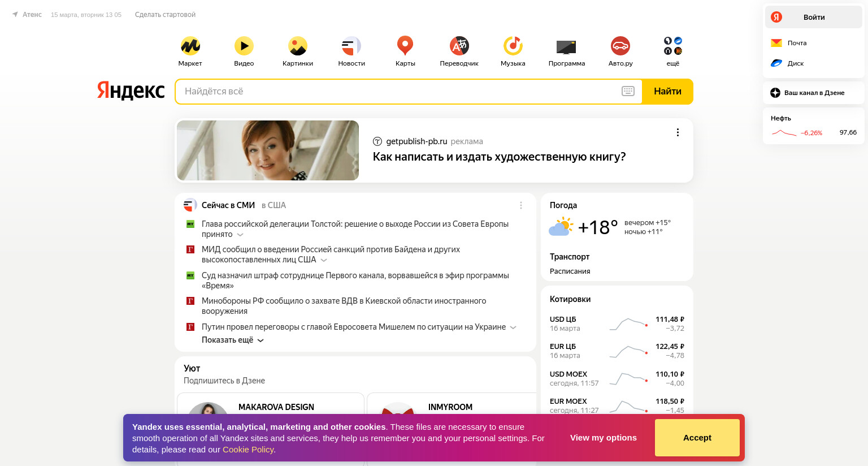Click the Яндекс logo
Screen dimensions: 868x466
point(131,90)
